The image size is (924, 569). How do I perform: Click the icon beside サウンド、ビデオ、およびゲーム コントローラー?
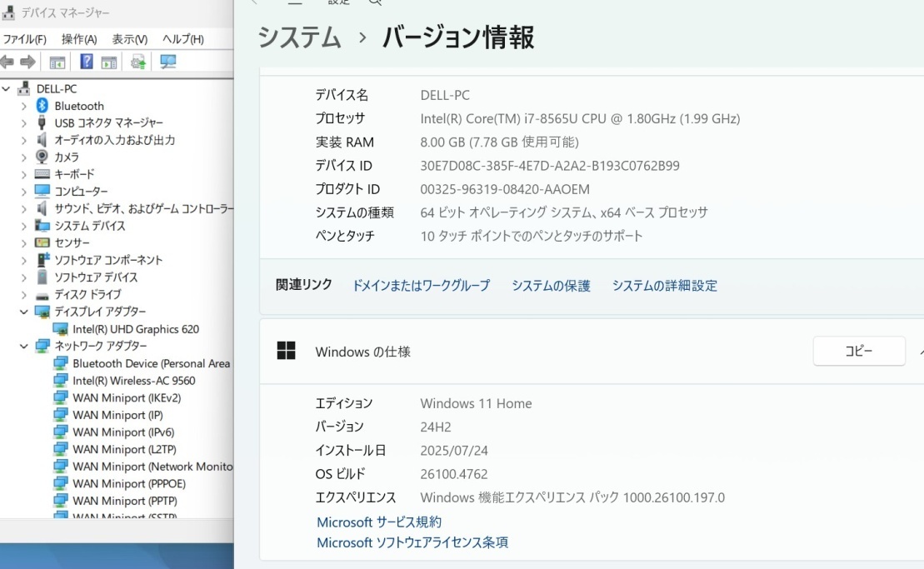42,208
